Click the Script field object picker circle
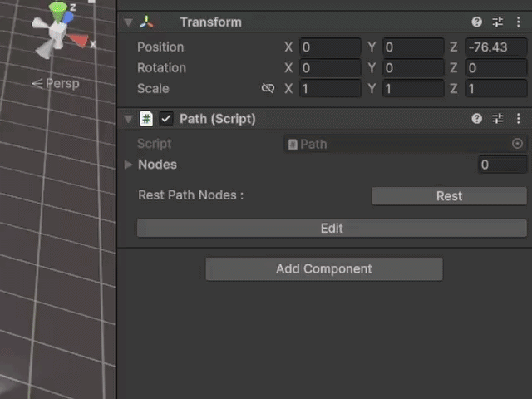 pos(517,144)
